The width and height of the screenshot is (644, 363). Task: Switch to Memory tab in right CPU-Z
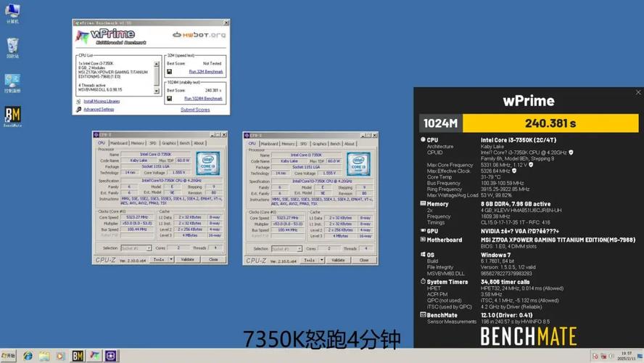(289, 144)
